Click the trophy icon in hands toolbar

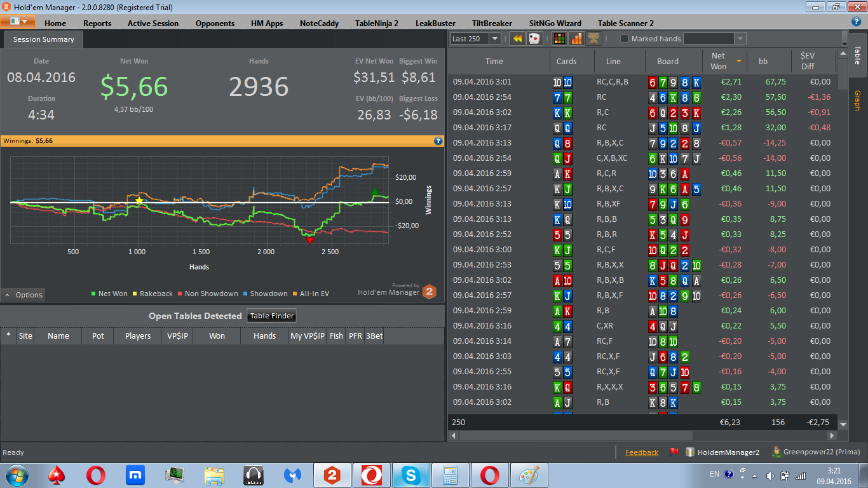tap(593, 39)
